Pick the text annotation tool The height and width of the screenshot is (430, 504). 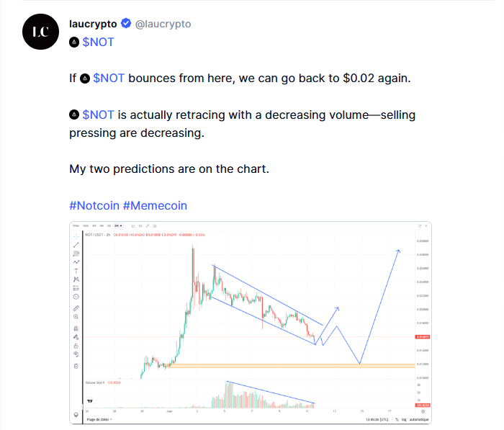pos(76,271)
